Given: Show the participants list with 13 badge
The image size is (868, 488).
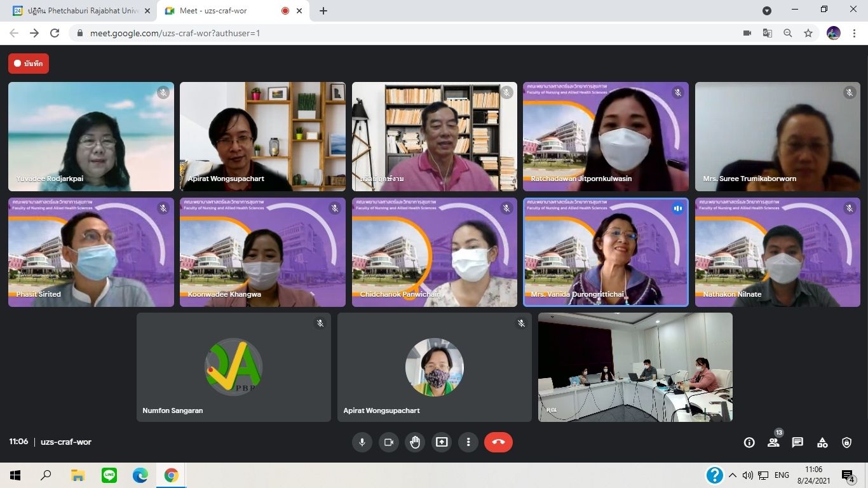Looking at the screenshot, I should click(x=773, y=443).
